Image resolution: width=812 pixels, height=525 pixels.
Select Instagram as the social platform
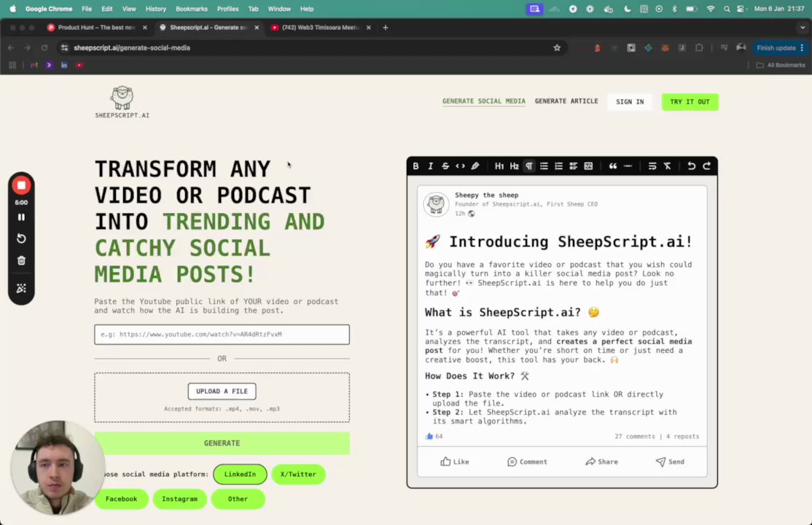click(180, 499)
